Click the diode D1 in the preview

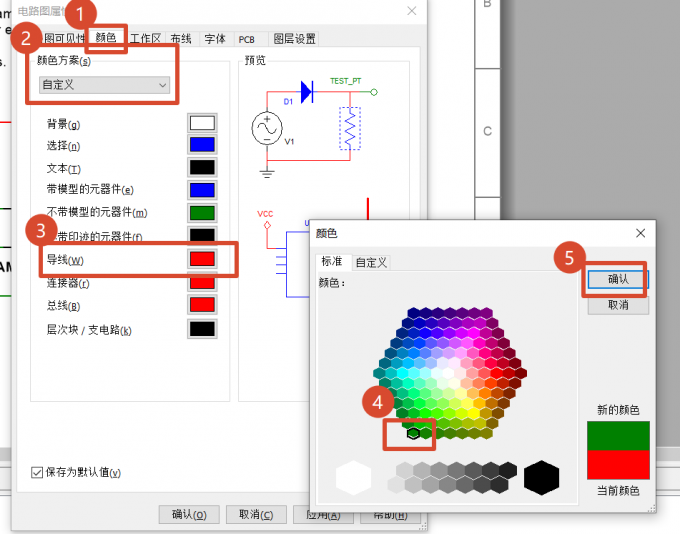(x=307, y=92)
